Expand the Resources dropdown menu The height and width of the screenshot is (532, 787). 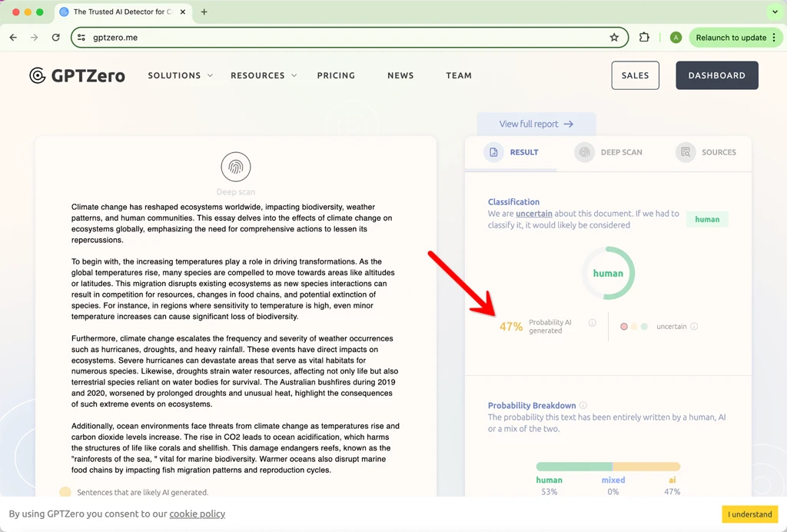264,75
